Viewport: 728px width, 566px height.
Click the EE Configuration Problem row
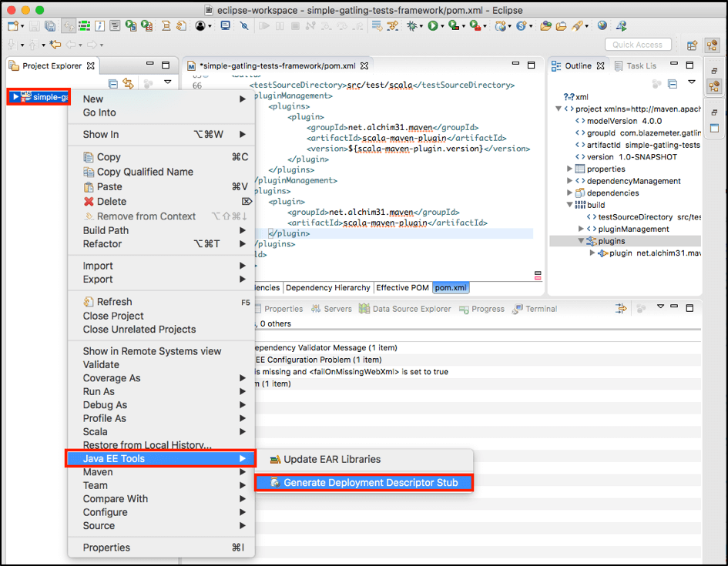478,360
